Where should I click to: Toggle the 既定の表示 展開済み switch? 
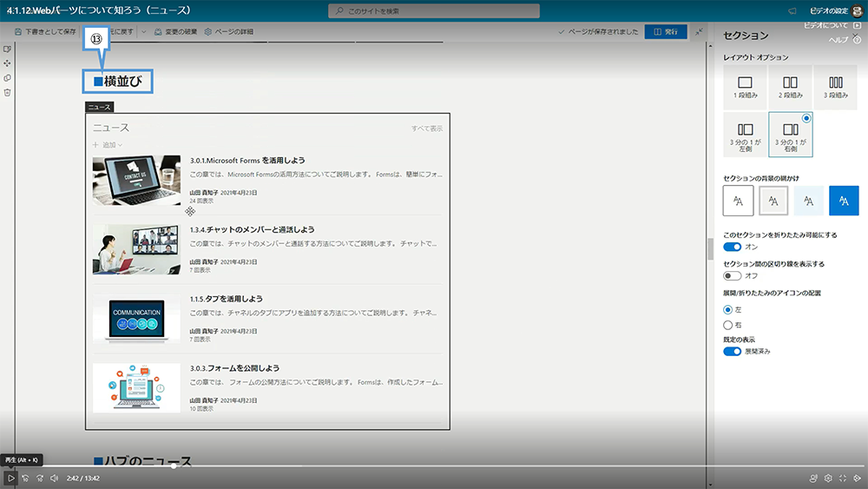(x=732, y=352)
